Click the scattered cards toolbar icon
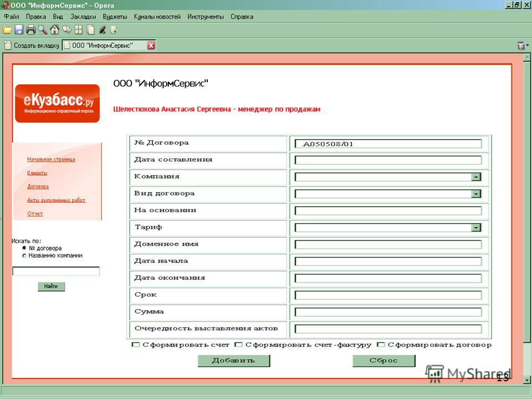Viewport: 532px width, 399px height. tap(67, 30)
